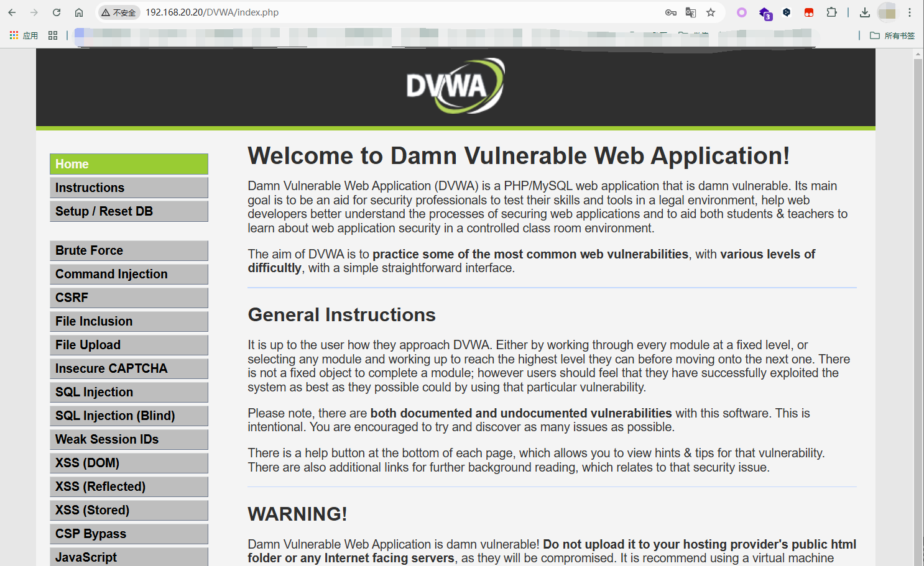Open the all bookmarks folder
924x566 pixels.
(x=892, y=35)
